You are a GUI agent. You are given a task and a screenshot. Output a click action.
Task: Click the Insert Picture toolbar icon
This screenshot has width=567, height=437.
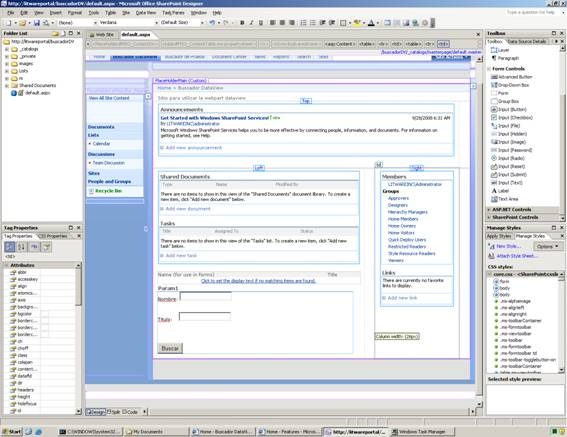pos(406,23)
